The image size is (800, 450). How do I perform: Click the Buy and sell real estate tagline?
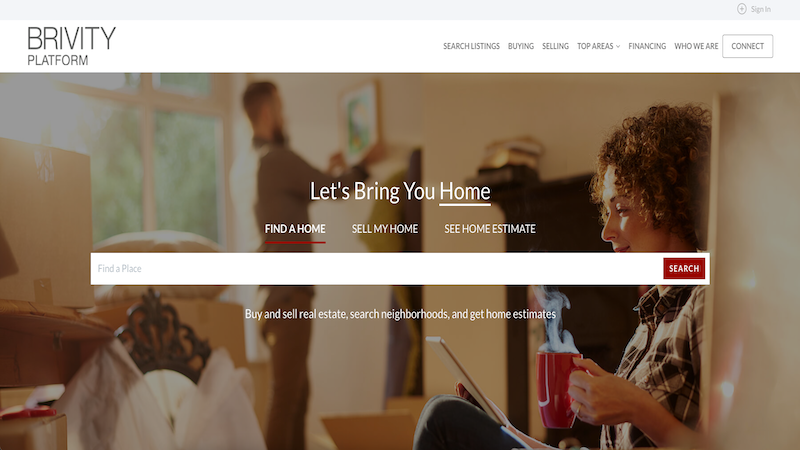(400, 314)
